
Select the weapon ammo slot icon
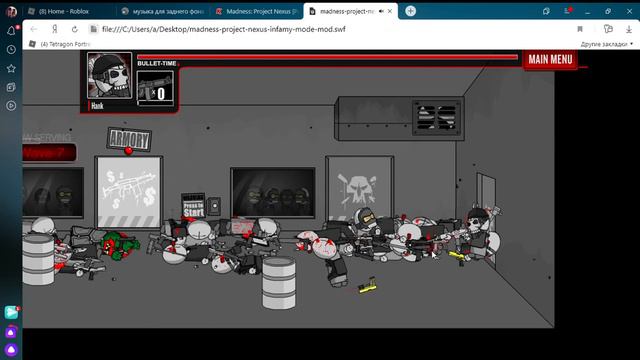pyautogui.click(x=155, y=88)
